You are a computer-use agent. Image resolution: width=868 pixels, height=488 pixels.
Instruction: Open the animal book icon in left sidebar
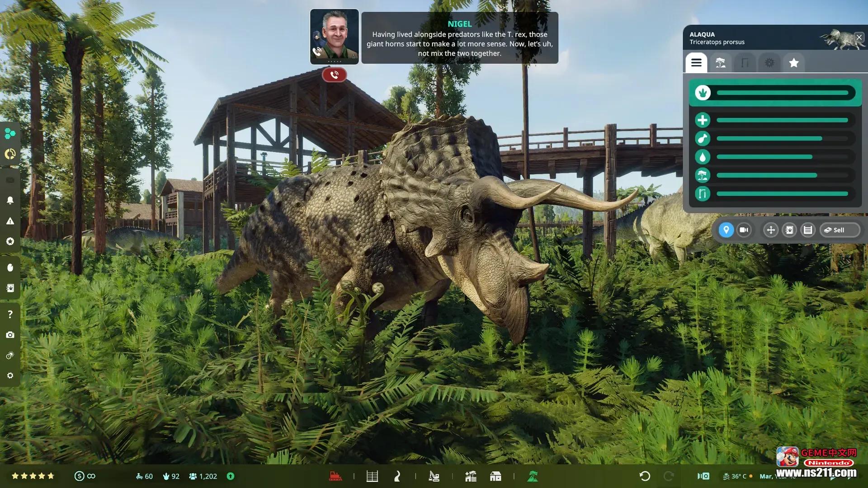pos(10,288)
